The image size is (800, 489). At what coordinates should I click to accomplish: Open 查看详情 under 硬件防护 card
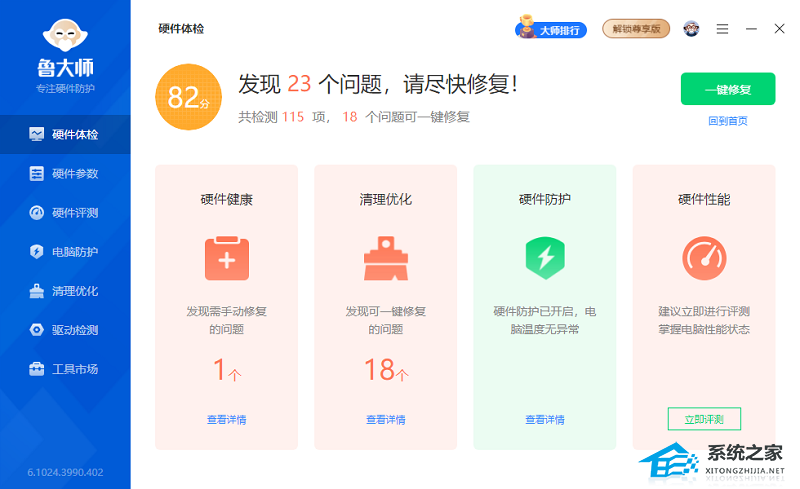545,420
